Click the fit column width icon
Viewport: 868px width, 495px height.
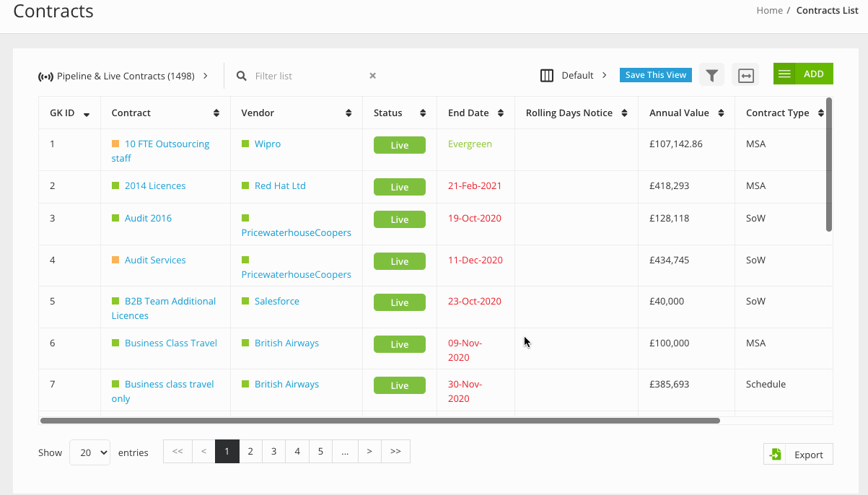pyautogui.click(x=746, y=75)
